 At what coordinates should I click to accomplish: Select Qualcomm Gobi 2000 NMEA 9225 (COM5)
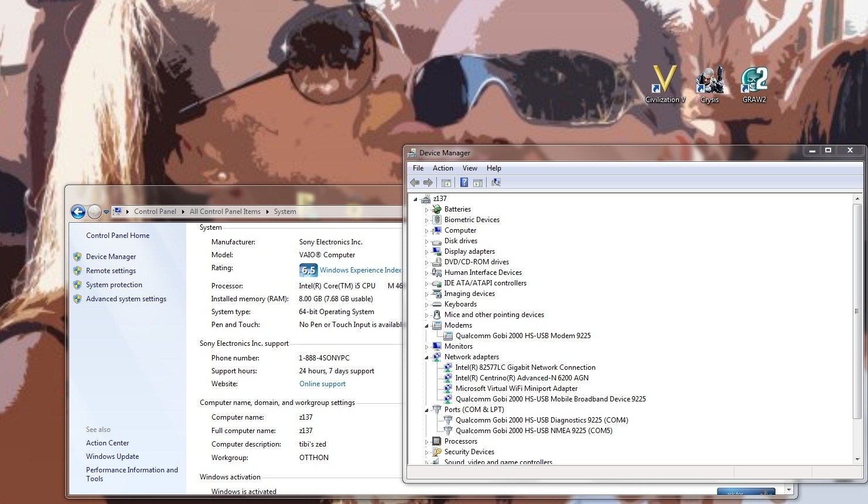coord(534,431)
